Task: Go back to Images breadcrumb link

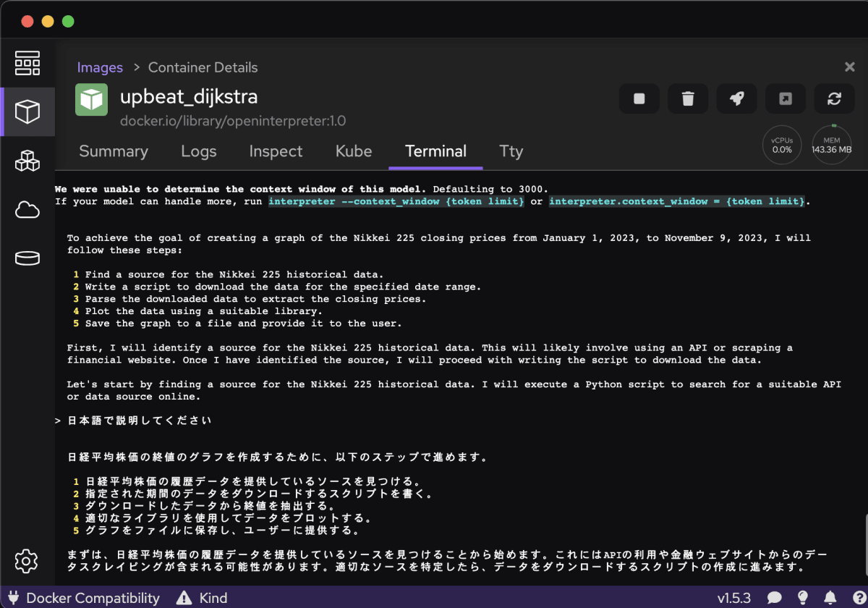Action: click(100, 67)
